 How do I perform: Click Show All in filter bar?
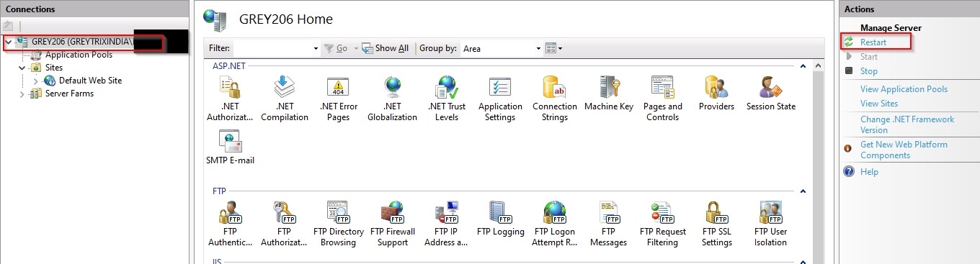[x=386, y=49]
